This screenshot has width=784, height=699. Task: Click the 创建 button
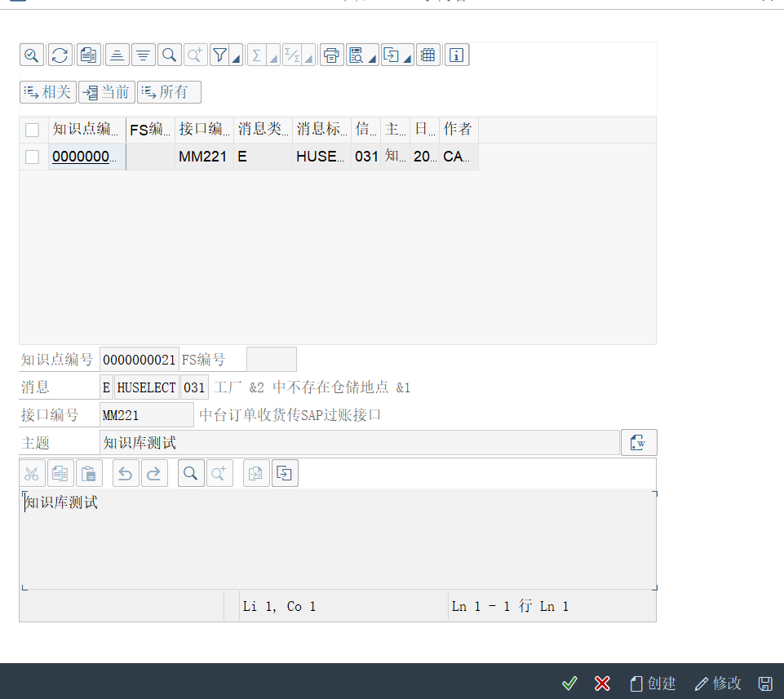(x=653, y=683)
